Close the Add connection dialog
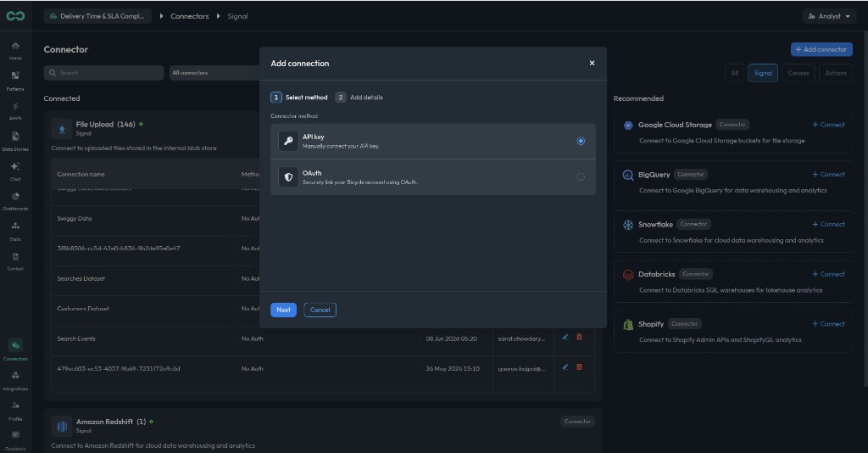Screen dimensions: 868x453 [x=592, y=63]
